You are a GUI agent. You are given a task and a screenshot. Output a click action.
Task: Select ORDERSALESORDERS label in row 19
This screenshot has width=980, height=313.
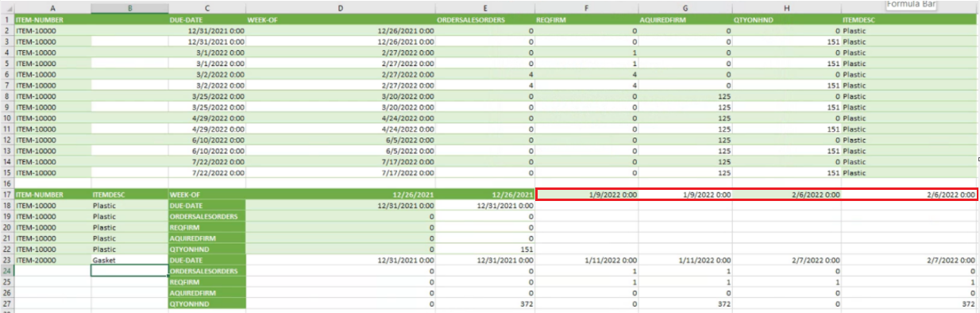pyautogui.click(x=206, y=216)
